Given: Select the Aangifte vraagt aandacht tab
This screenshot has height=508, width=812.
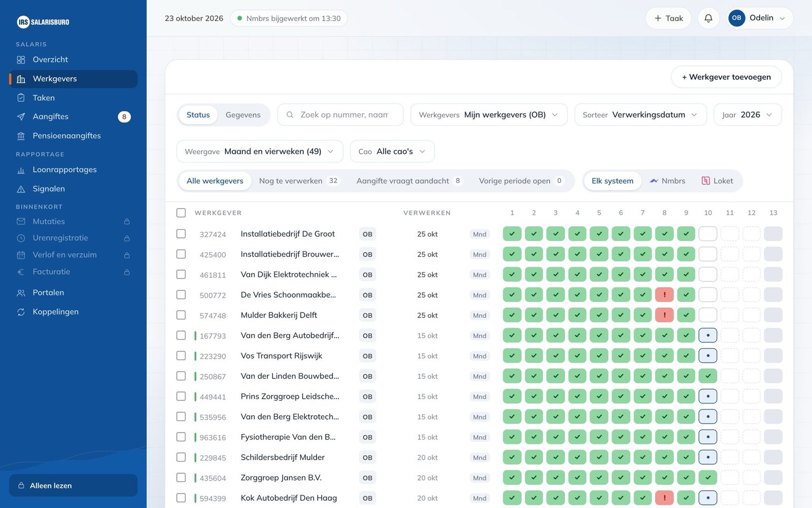Looking at the screenshot, I should [409, 181].
